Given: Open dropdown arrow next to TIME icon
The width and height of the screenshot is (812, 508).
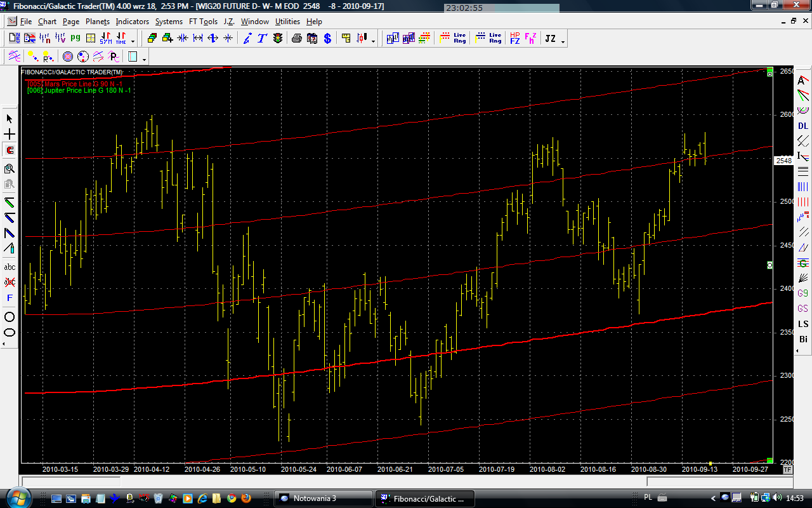Looking at the screenshot, I should coord(133,40).
